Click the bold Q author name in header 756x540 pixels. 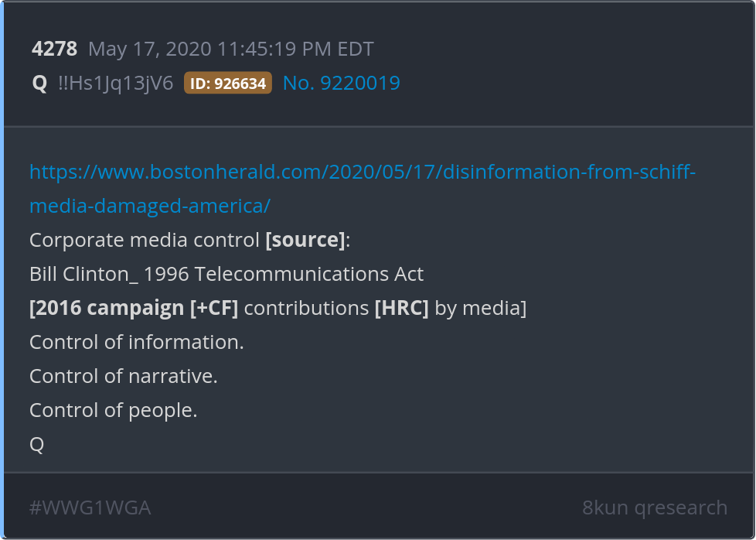click(39, 83)
